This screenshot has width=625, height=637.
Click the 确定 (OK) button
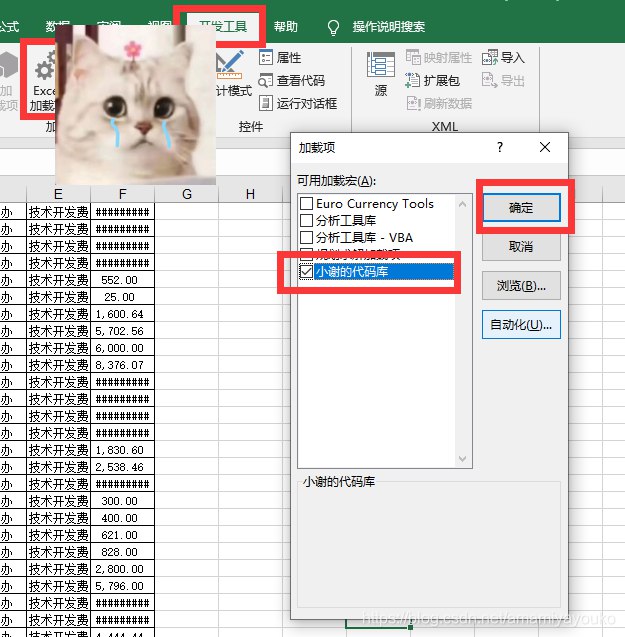tap(521, 208)
